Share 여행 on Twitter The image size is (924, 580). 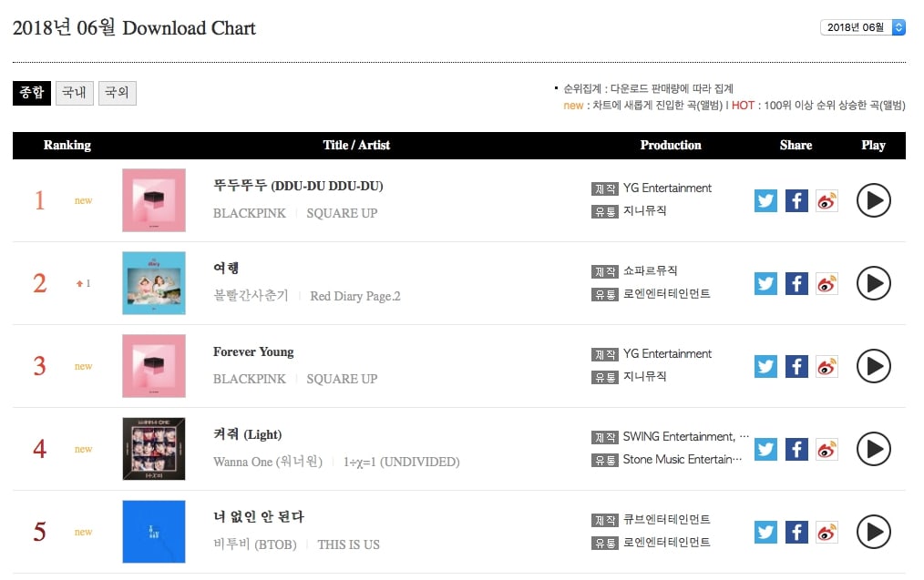(x=765, y=283)
